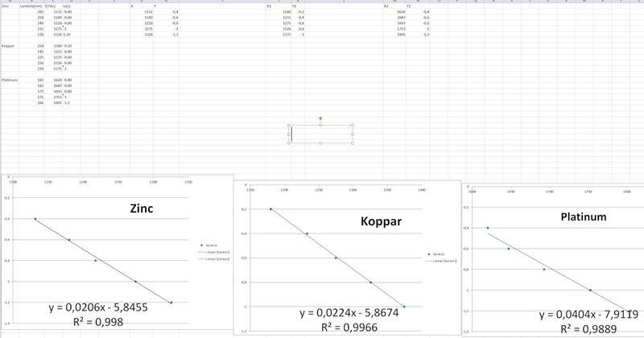The width and height of the screenshot is (644, 338).
Task: Select column A header
Action: tap(10, 2)
